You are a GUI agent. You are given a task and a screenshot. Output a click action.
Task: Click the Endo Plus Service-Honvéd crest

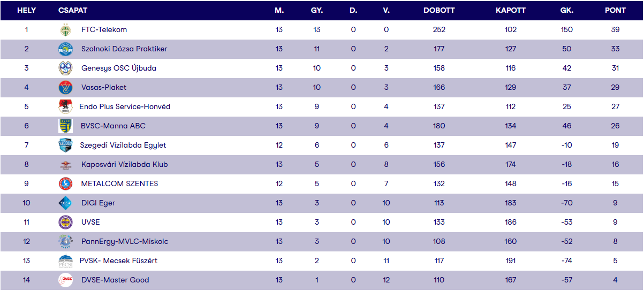point(65,107)
